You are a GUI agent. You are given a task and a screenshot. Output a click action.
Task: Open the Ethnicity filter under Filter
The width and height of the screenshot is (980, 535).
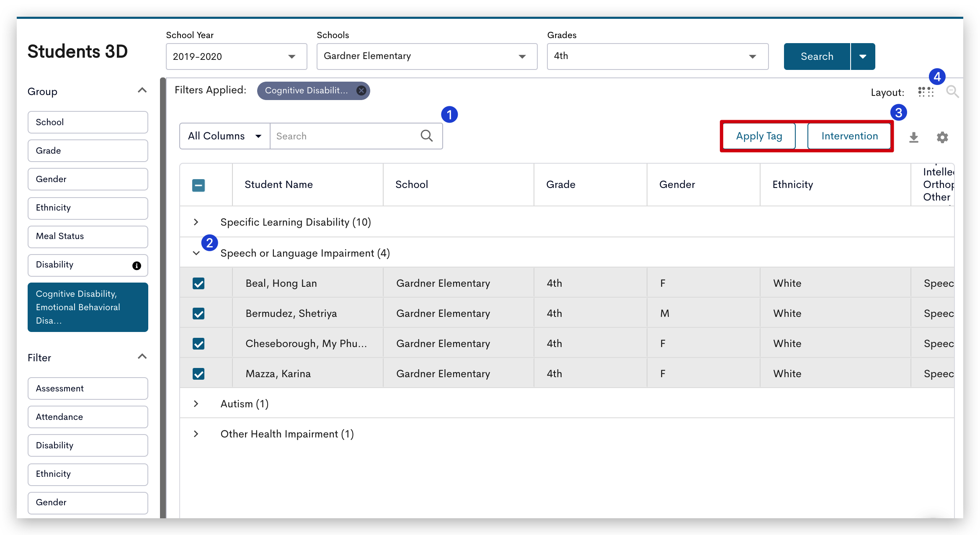[x=88, y=474]
